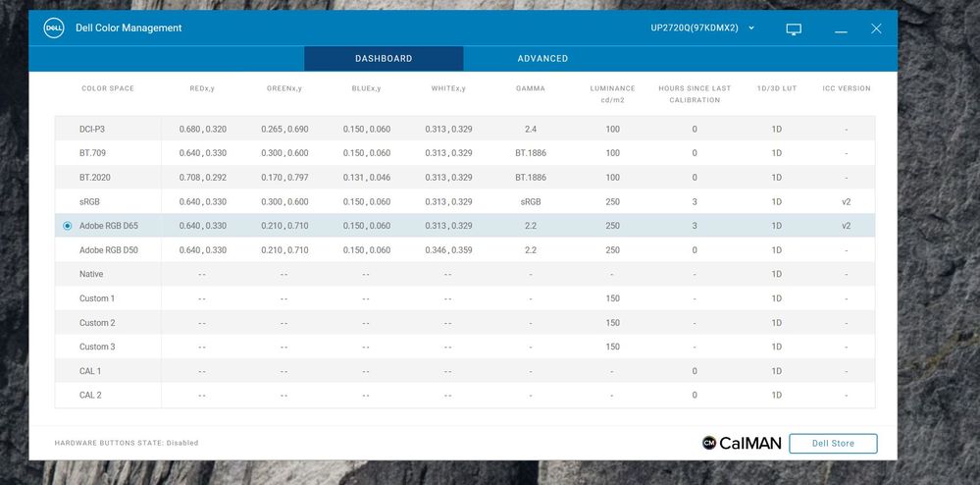This screenshot has height=485, width=980.
Task: Switch to the DASHBOARD tab
Action: coord(384,58)
